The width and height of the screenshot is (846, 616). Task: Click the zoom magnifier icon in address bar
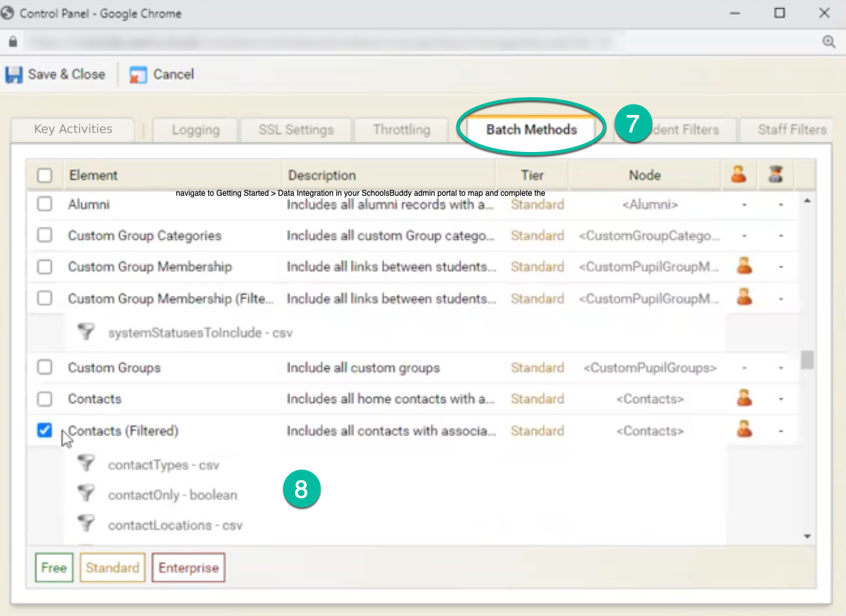pos(829,42)
